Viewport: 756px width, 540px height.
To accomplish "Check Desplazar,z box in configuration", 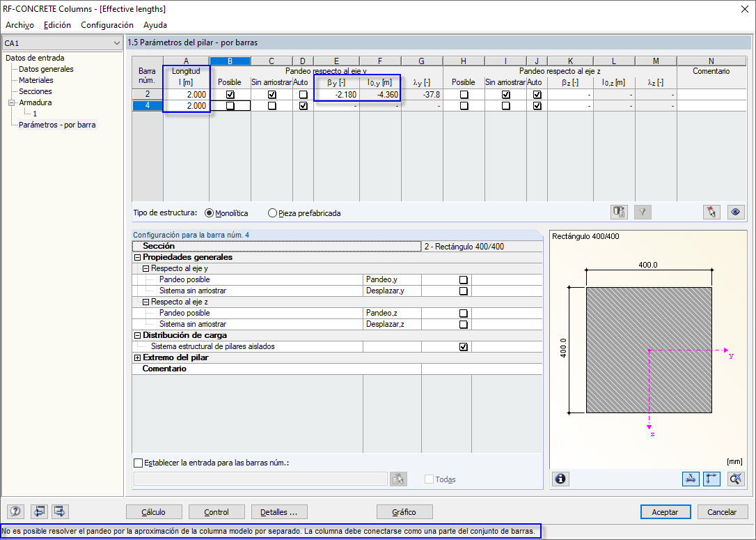I will pyautogui.click(x=464, y=324).
